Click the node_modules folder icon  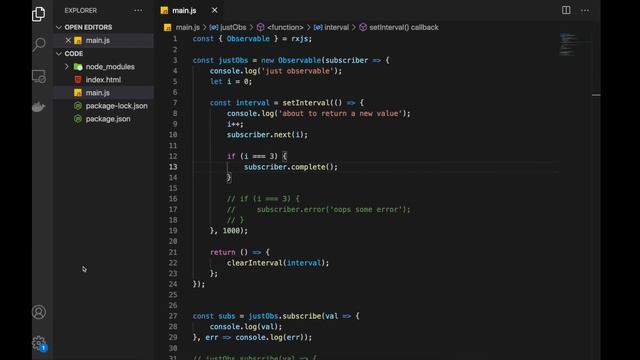78,67
